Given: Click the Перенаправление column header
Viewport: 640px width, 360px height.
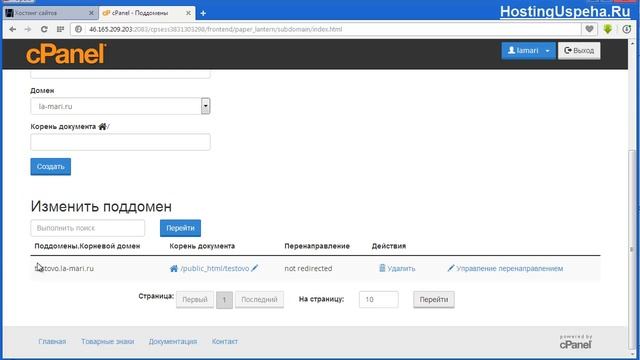Looking at the screenshot, I should pos(317,246).
